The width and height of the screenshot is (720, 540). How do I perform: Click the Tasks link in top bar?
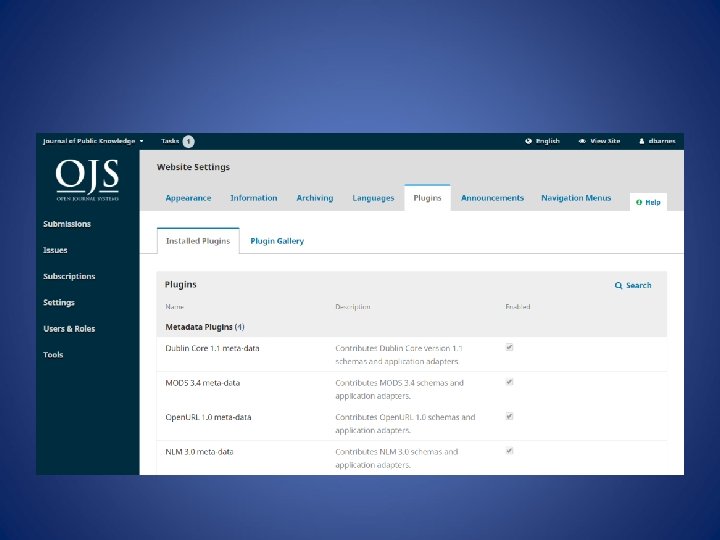tap(170, 141)
